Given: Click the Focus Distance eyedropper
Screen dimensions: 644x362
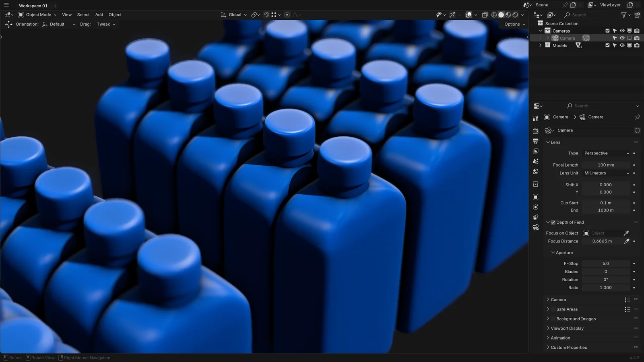Looking at the screenshot, I should (x=626, y=241).
